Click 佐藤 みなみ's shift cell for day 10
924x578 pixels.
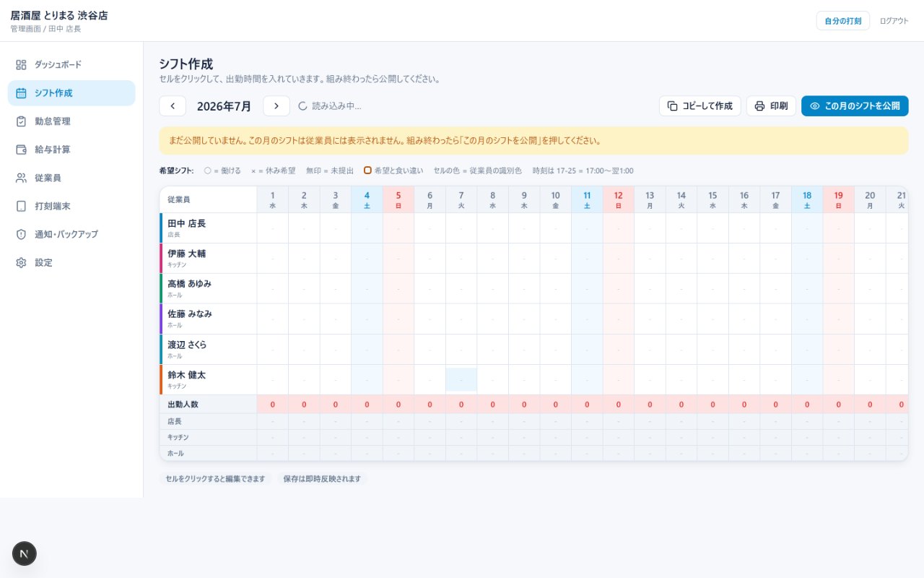pos(555,319)
